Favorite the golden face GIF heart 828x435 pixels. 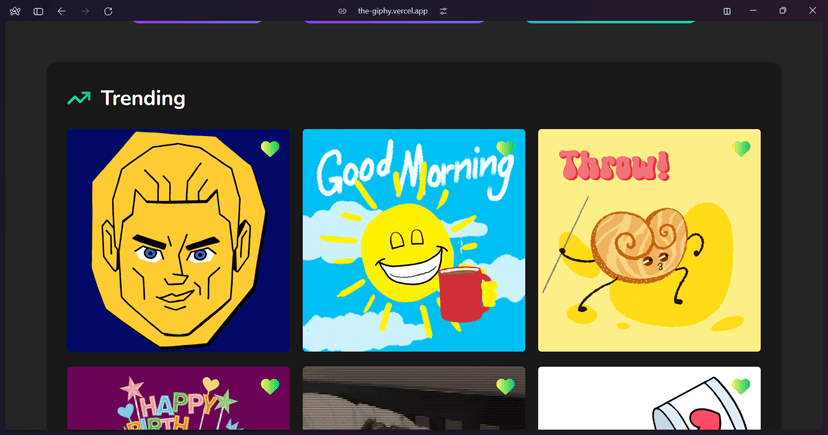270,149
